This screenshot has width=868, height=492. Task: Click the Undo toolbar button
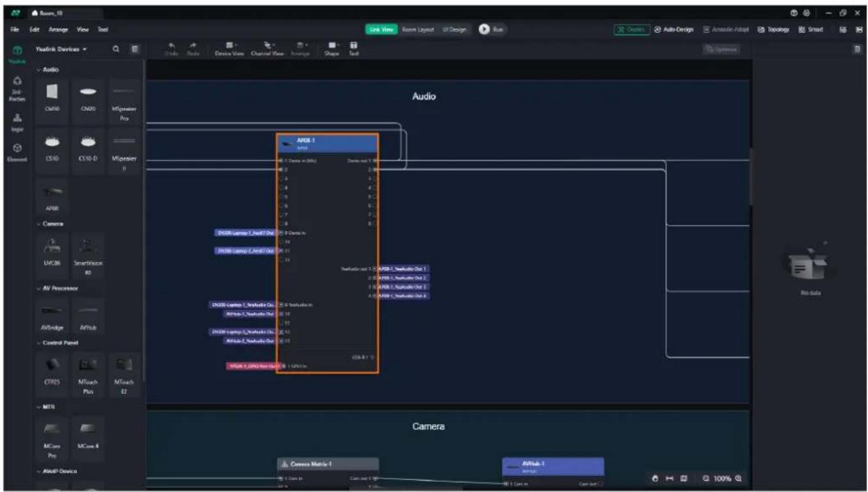click(x=172, y=49)
